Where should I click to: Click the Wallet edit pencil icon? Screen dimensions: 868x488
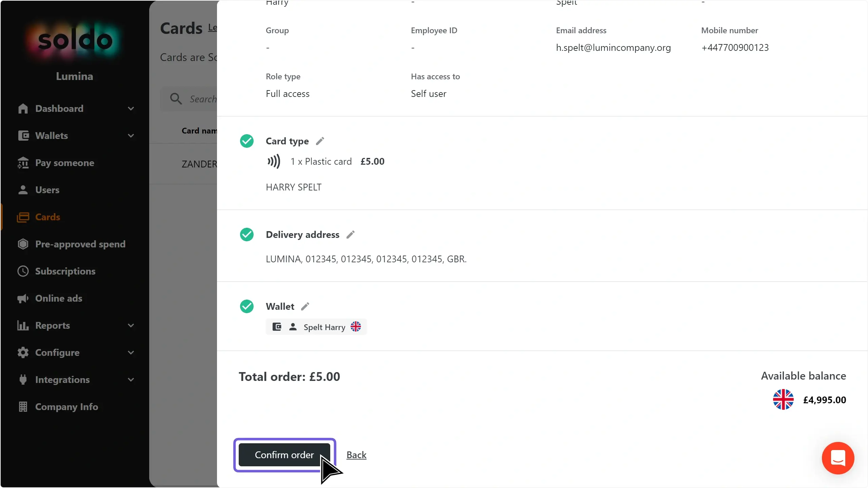pyautogui.click(x=305, y=306)
